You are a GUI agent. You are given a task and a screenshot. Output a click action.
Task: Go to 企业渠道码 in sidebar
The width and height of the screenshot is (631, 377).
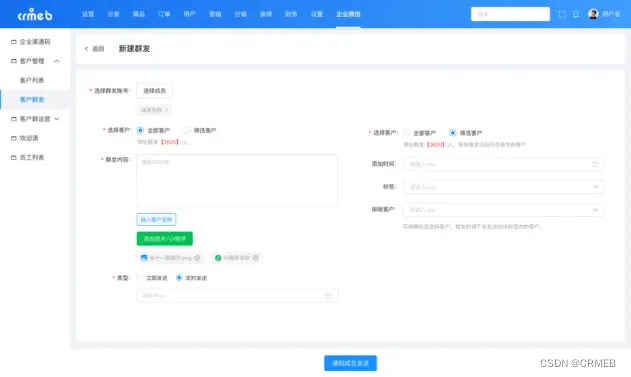click(35, 42)
